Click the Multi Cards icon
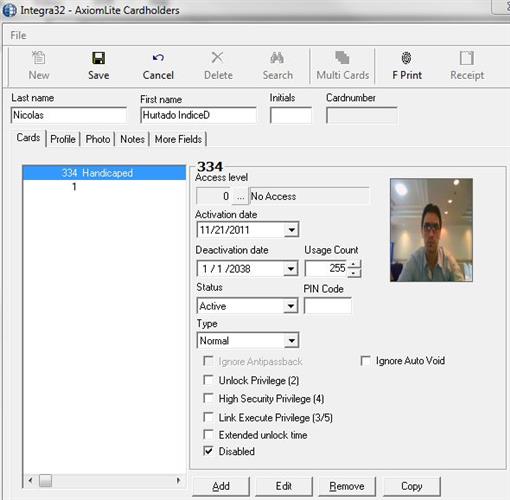 (342, 58)
